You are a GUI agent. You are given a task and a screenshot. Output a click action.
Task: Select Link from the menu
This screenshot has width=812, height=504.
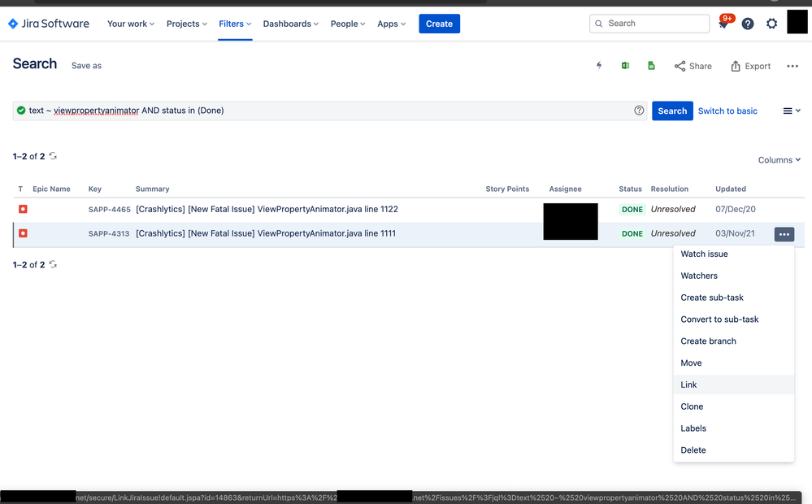(x=733, y=385)
